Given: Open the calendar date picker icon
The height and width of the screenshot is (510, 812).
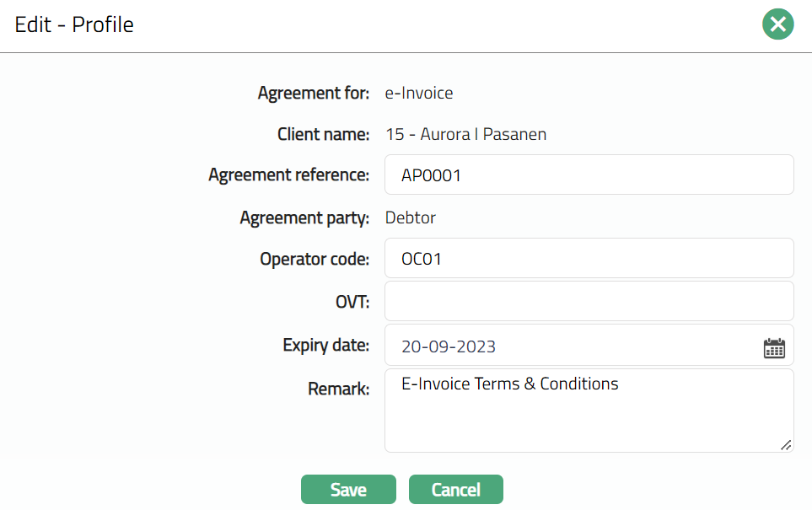Looking at the screenshot, I should click(x=774, y=347).
